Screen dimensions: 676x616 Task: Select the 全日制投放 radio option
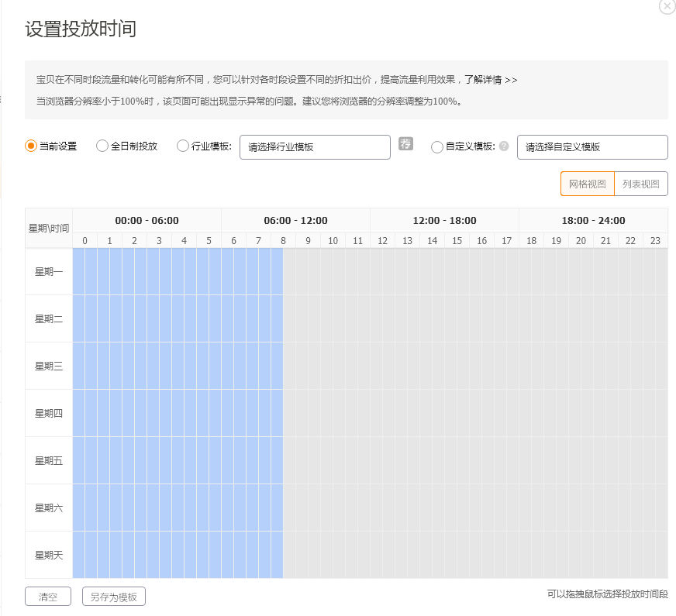(x=102, y=146)
